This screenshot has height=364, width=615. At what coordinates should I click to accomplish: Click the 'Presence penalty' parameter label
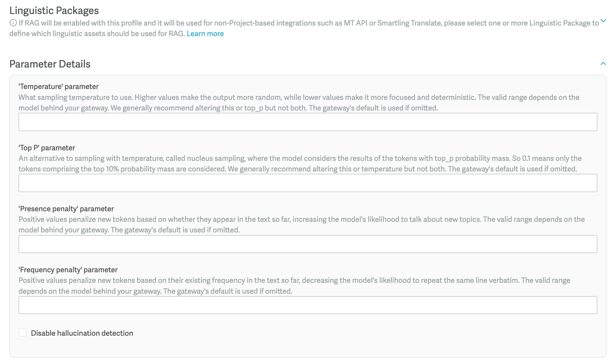[x=66, y=209]
